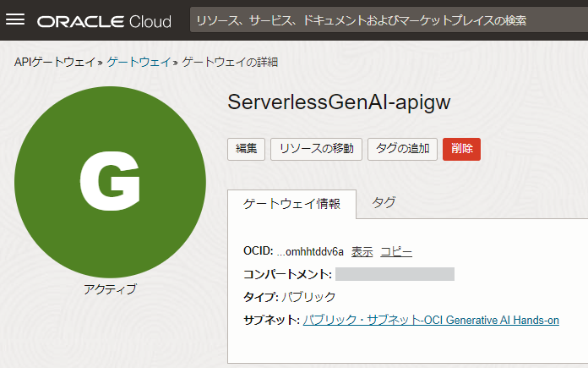Switch to the タグ tab

[384, 202]
